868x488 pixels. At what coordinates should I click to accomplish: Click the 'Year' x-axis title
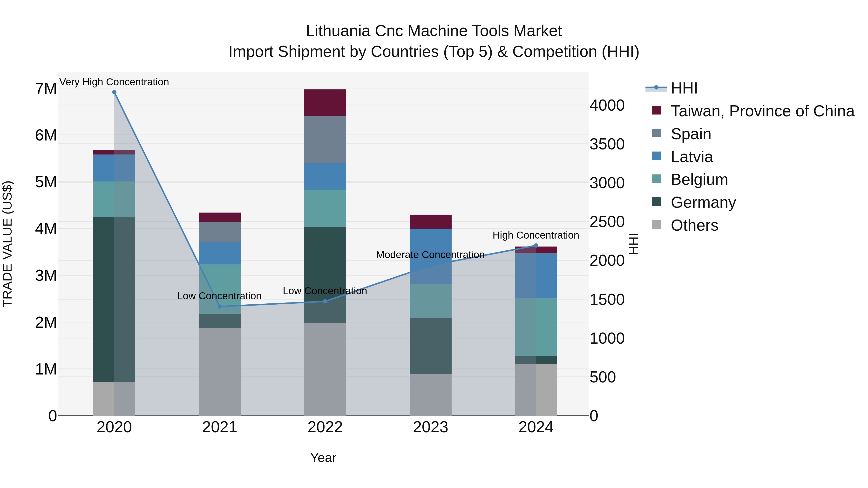(x=323, y=458)
